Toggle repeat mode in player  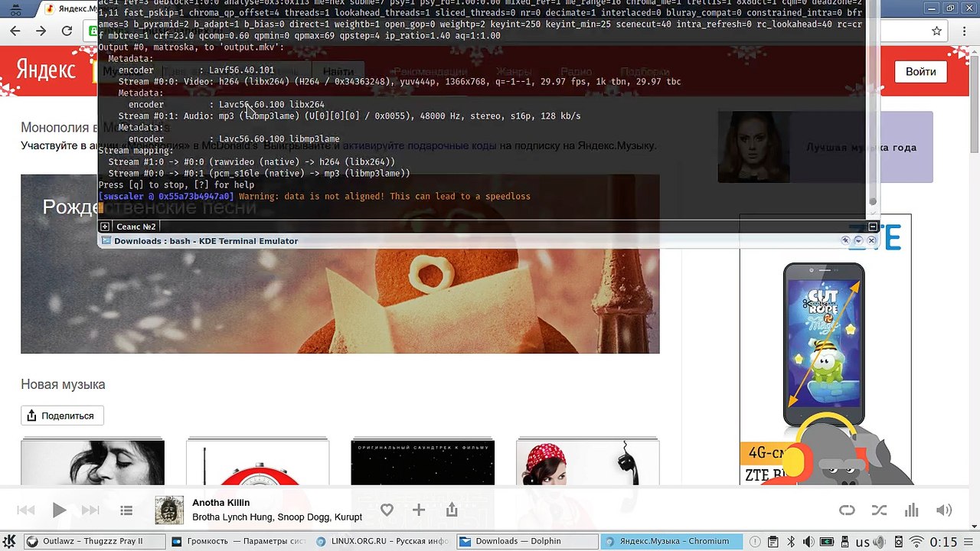click(847, 510)
